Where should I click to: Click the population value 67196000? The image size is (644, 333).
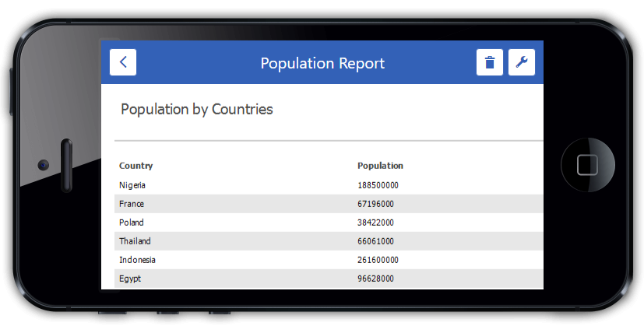pos(375,204)
